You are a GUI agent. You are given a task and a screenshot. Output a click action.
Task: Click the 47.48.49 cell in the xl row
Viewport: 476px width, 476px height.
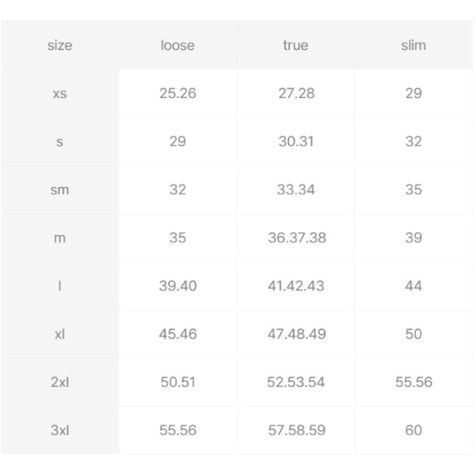[297, 334]
